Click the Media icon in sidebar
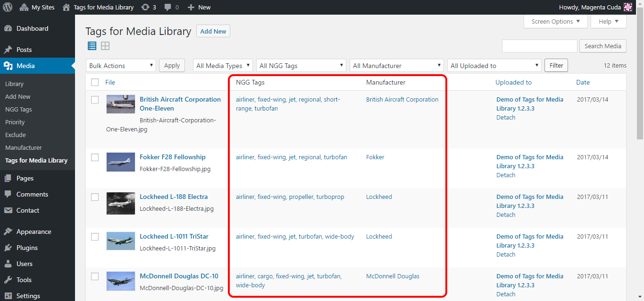This screenshot has height=301, width=644. click(x=8, y=66)
